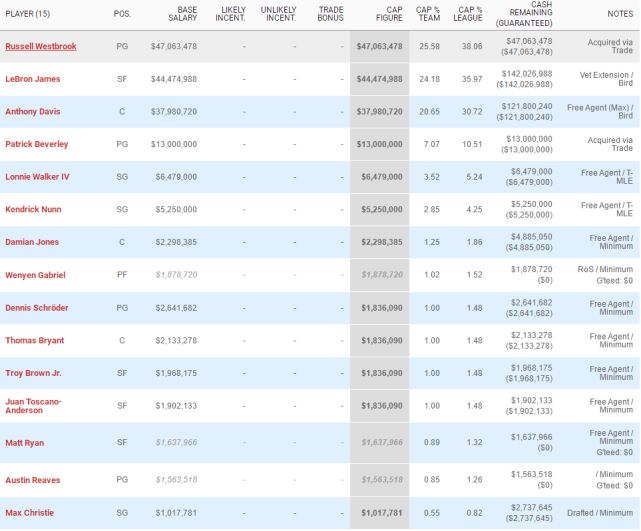This screenshot has height=531, width=641.
Task: Open Russell Westbrook player link
Action: point(40,46)
